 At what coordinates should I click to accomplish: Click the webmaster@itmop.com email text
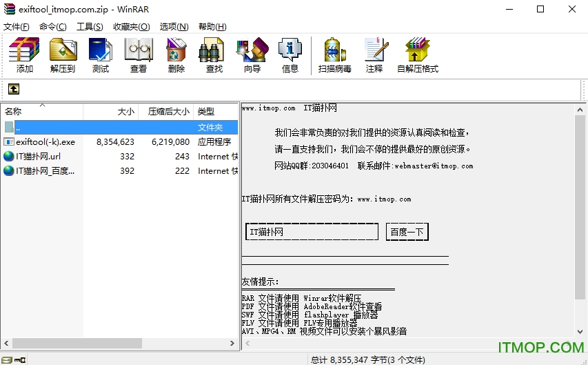pyautogui.click(x=434, y=166)
